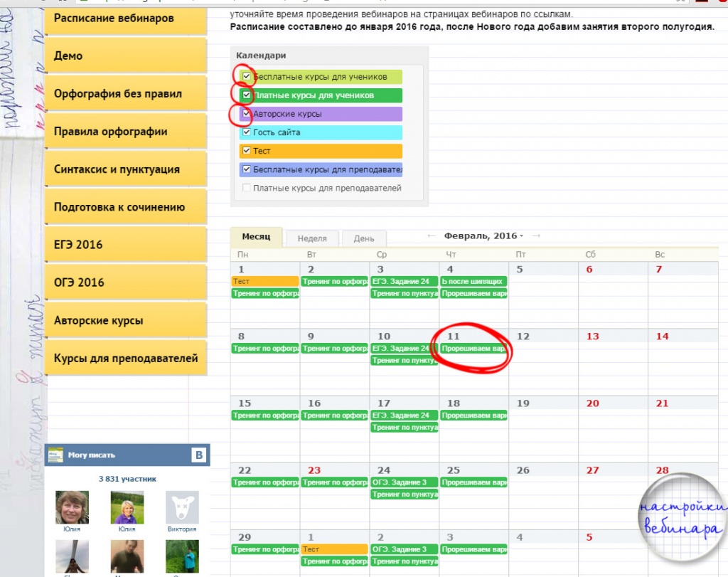The height and width of the screenshot is (577, 728).
Task: Click the small "Могу писать" group avatar
Action: pos(55,455)
